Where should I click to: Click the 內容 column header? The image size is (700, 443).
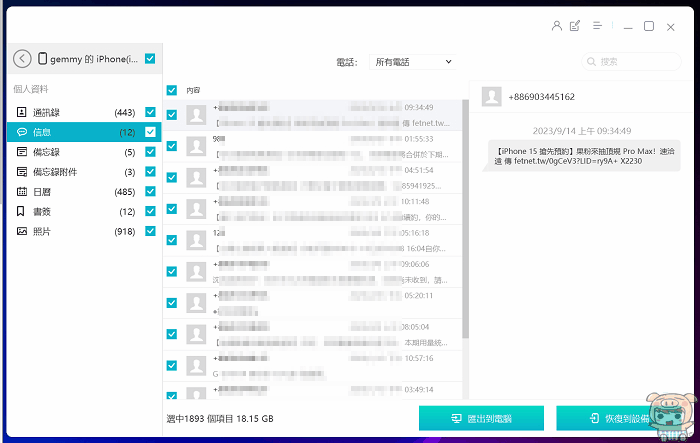[193, 90]
